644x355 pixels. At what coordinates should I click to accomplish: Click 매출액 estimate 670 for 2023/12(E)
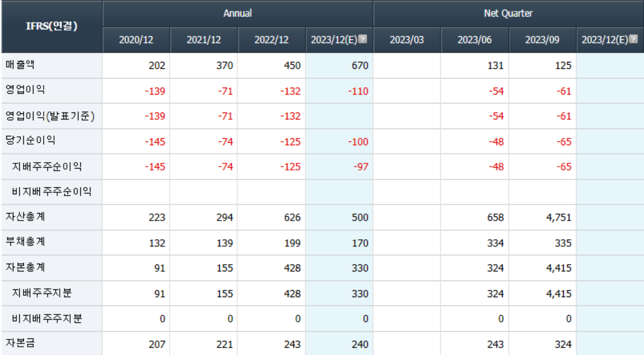point(360,66)
